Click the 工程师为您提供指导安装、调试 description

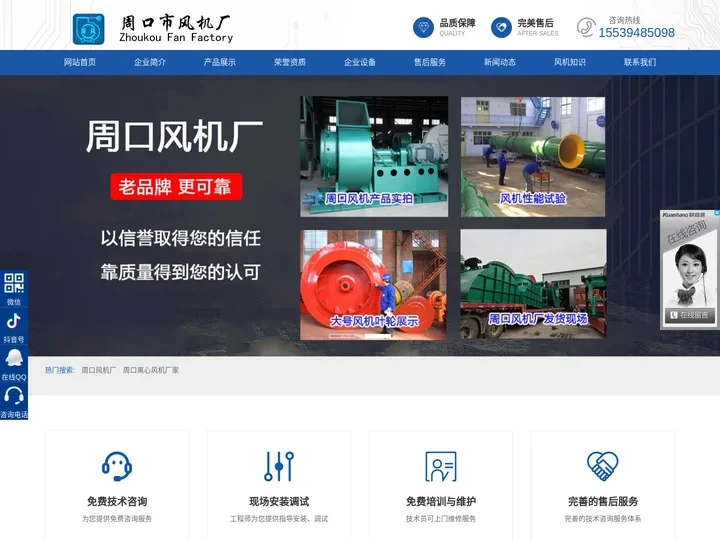(x=279, y=519)
